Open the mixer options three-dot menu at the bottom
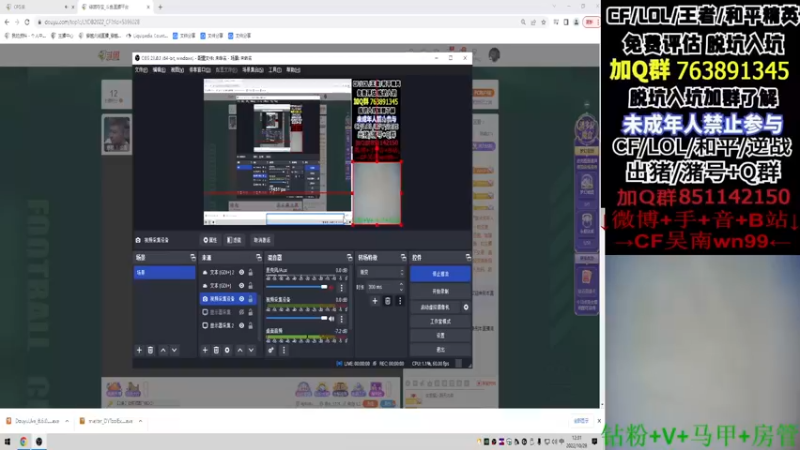 point(284,351)
